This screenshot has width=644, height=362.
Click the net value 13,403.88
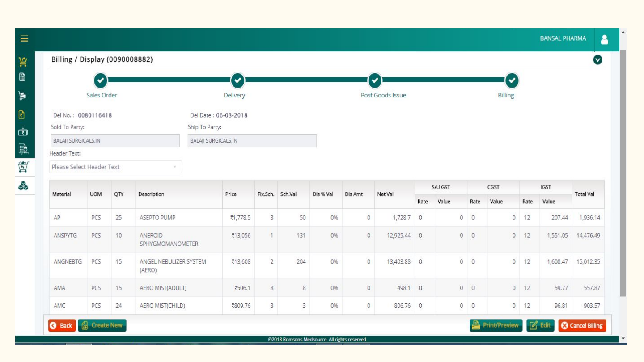pyautogui.click(x=398, y=262)
